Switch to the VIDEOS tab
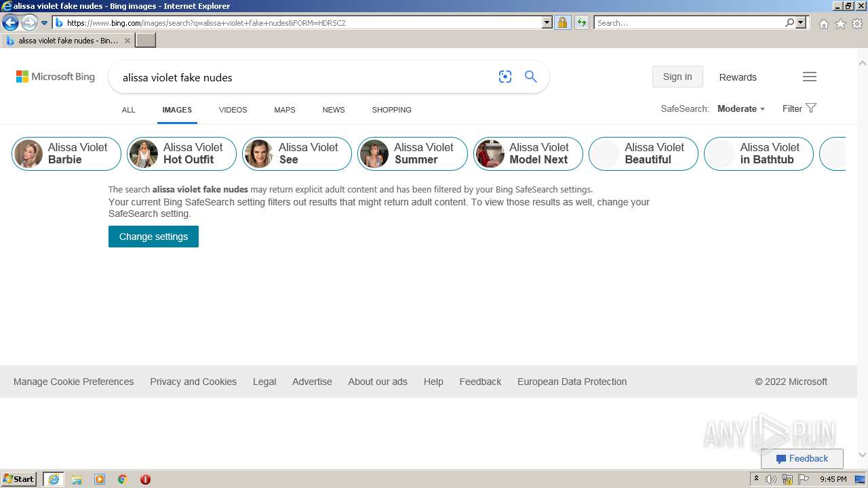 click(x=233, y=110)
